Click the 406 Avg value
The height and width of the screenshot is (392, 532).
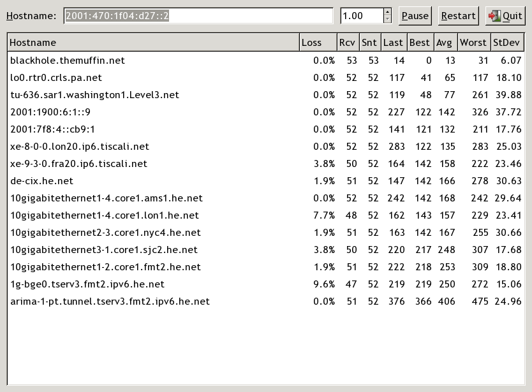click(447, 301)
